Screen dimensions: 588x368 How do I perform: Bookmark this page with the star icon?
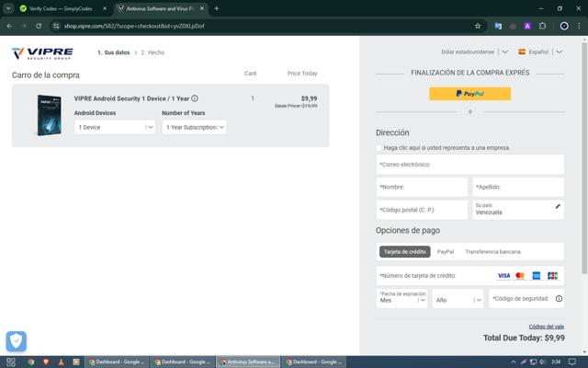tap(478, 26)
